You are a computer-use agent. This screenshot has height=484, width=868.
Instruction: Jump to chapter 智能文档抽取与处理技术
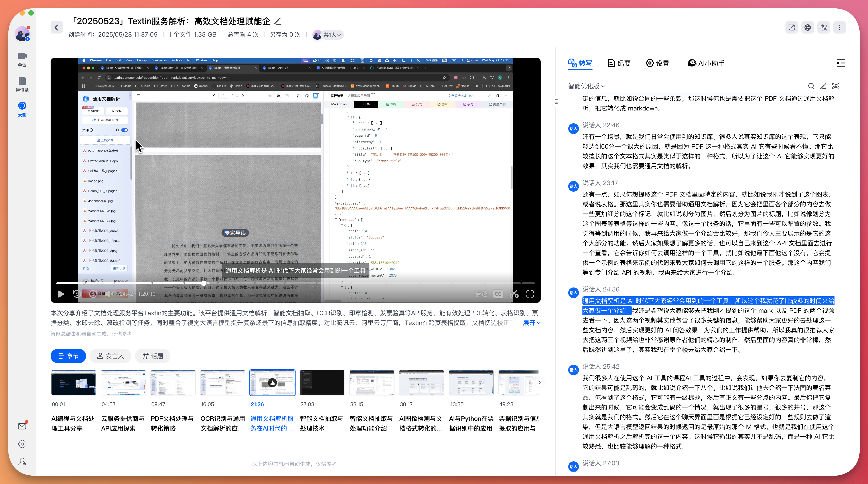(322, 423)
